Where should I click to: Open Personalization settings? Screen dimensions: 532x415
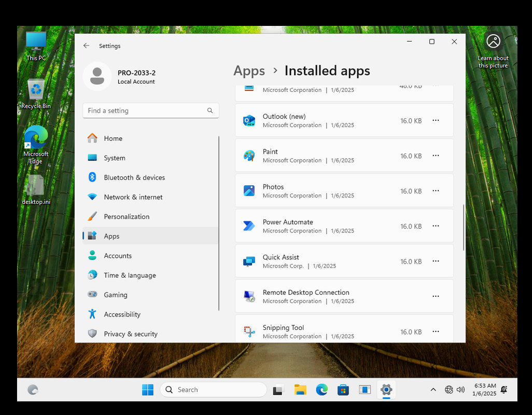(150, 216)
